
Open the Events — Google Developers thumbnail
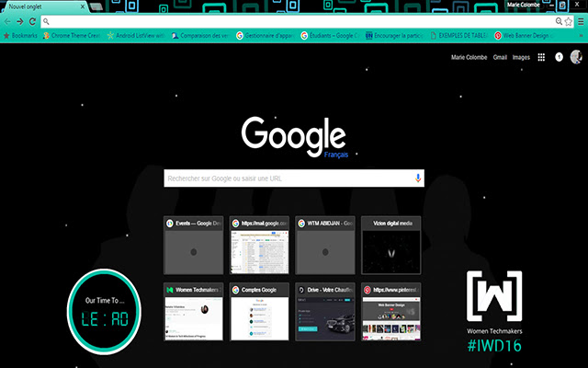tap(194, 246)
